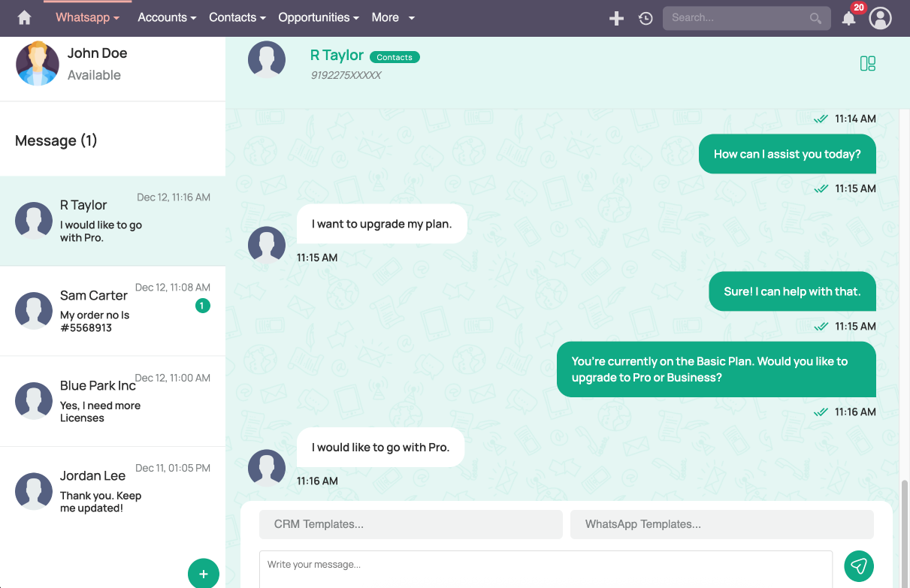910x588 pixels.
Task: Open the WhatsApp Templates selector
Action: coord(721,524)
